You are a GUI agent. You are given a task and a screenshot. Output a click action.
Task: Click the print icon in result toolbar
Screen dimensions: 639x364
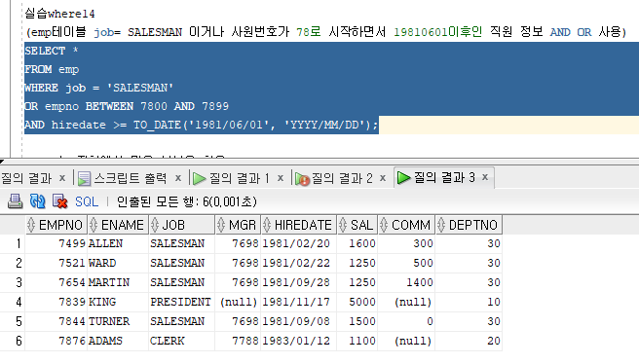click(15, 201)
